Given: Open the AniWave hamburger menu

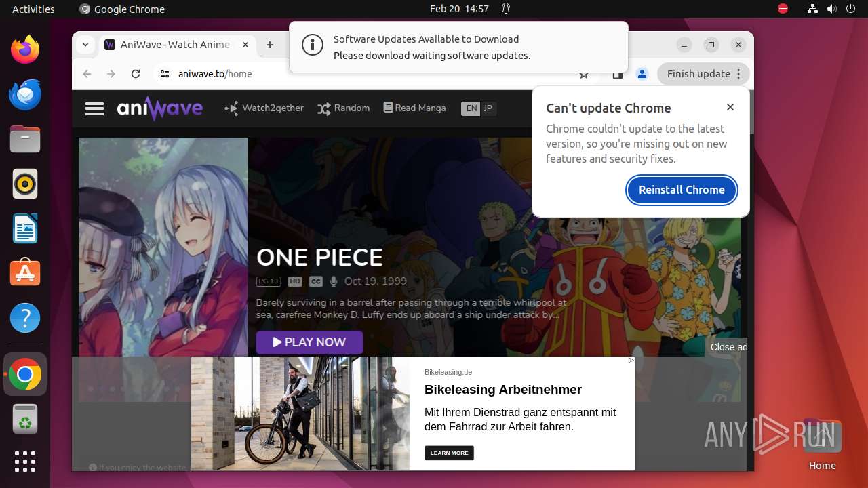Looking at the screenshot, I should coord(94,108).
